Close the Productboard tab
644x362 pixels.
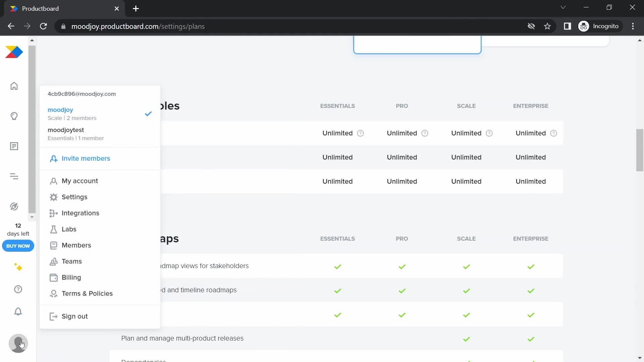[x=117, y=9]
